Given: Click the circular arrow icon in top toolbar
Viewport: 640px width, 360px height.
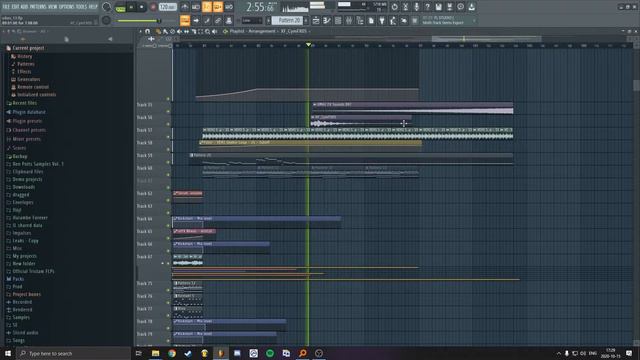Looking at the screenshot, I should 394,7.
